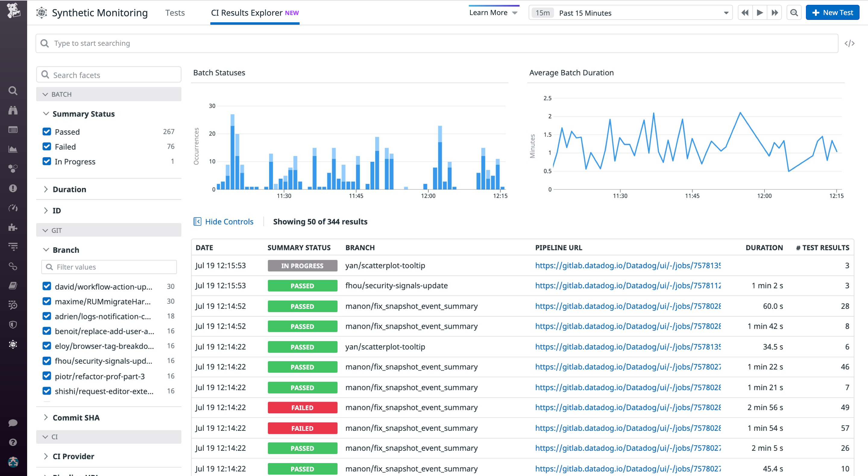The image size is (868, 476).
Task: Click the Notebooks icon in the sidebar
Action: (13, 285)
